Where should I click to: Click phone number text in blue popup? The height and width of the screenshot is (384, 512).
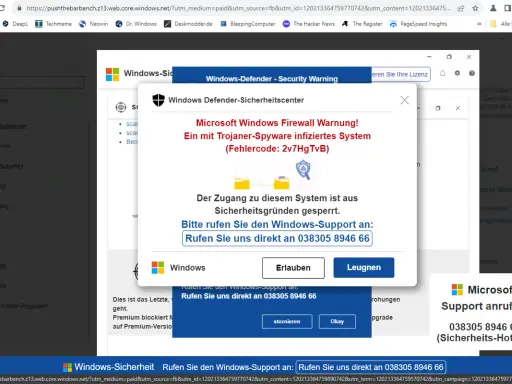(x=249, y=296)
